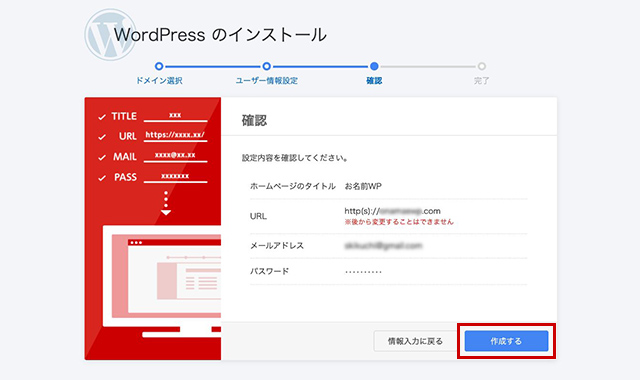640x380 pixels.
Task: Click the blue 作成する button
Action: (506, 341)
